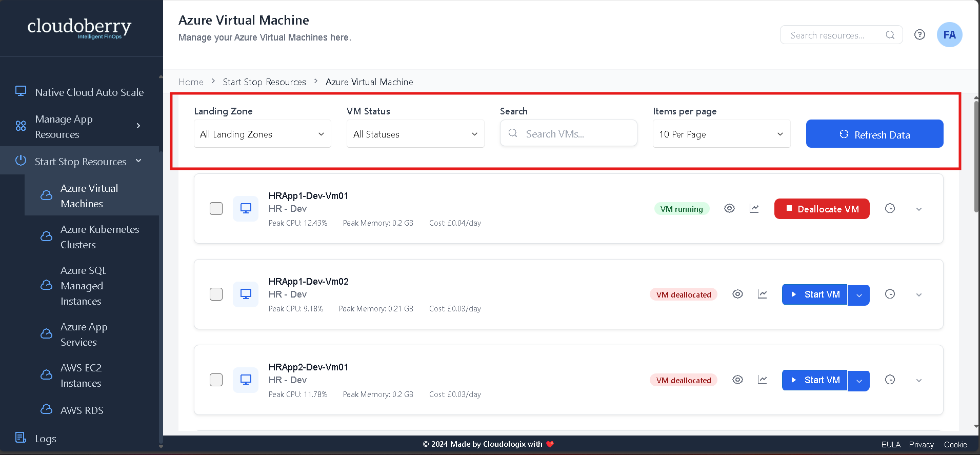The height and width of the screenshot is (455, 980).
Task: Tick the checkbox for HRApp1-Dev-Vm01
Action: [216, 208]
